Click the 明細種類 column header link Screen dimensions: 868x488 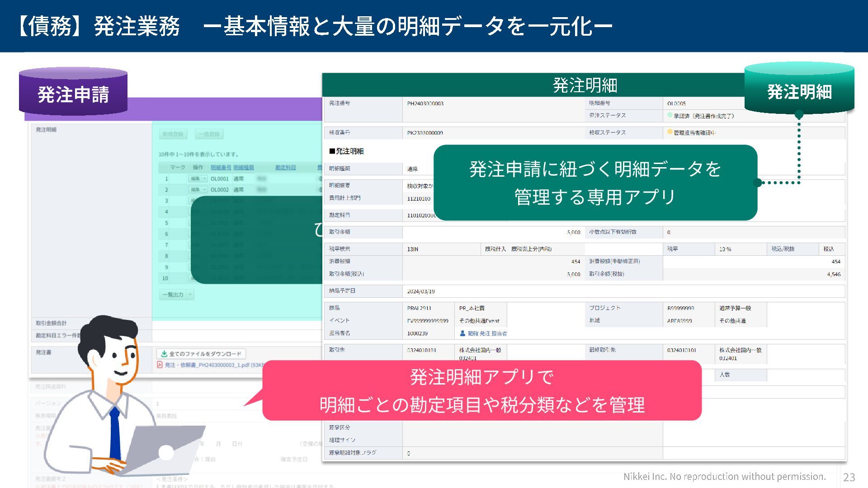[x=244, y=168]
